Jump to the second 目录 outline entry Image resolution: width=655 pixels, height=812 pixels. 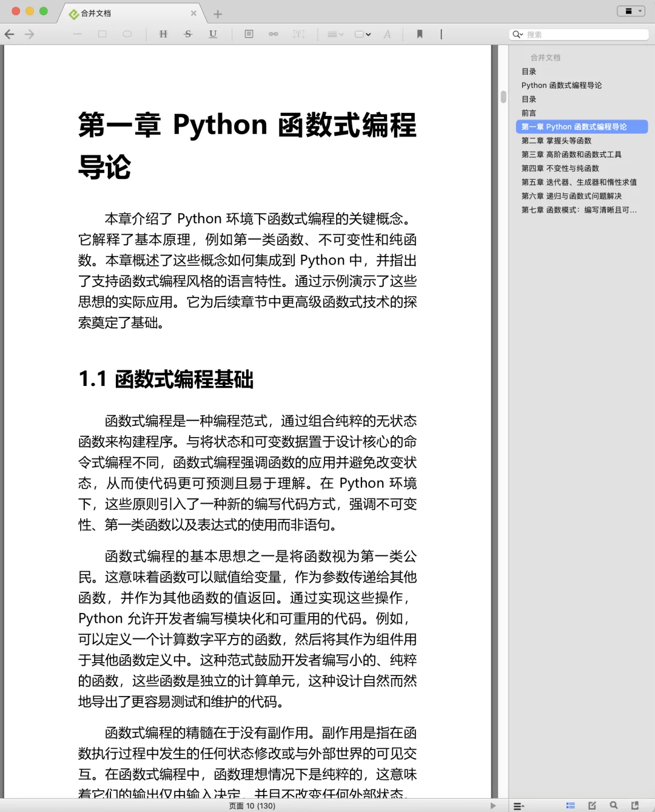coord(529,100)
